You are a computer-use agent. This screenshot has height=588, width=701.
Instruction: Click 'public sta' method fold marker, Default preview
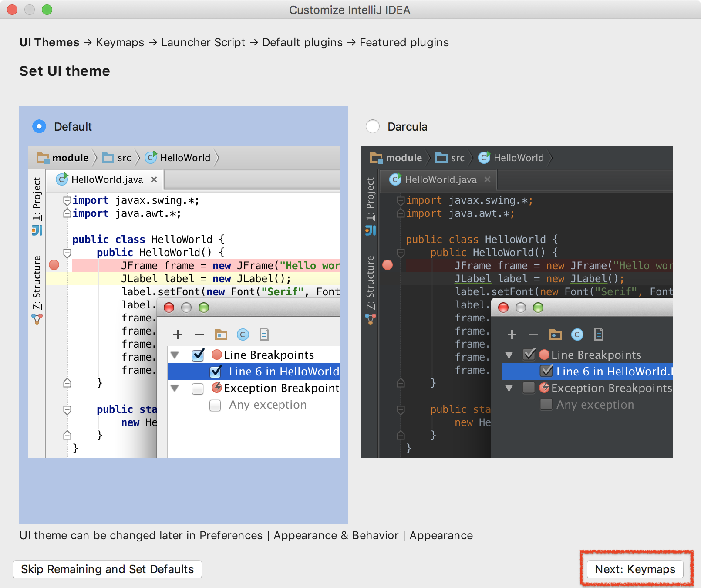tap(67, 409)
